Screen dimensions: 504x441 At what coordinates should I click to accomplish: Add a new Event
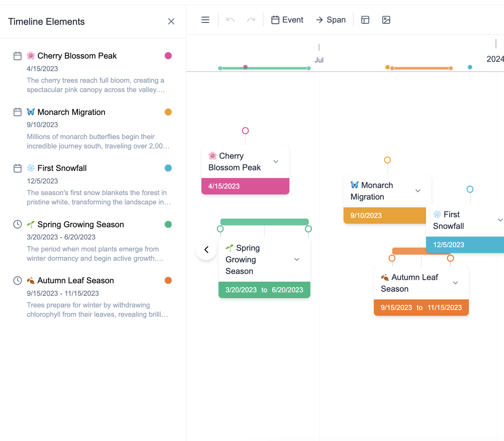pos(287,20)
